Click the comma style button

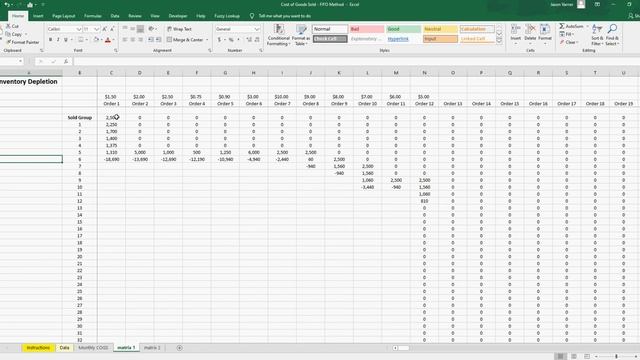point(238,40)
